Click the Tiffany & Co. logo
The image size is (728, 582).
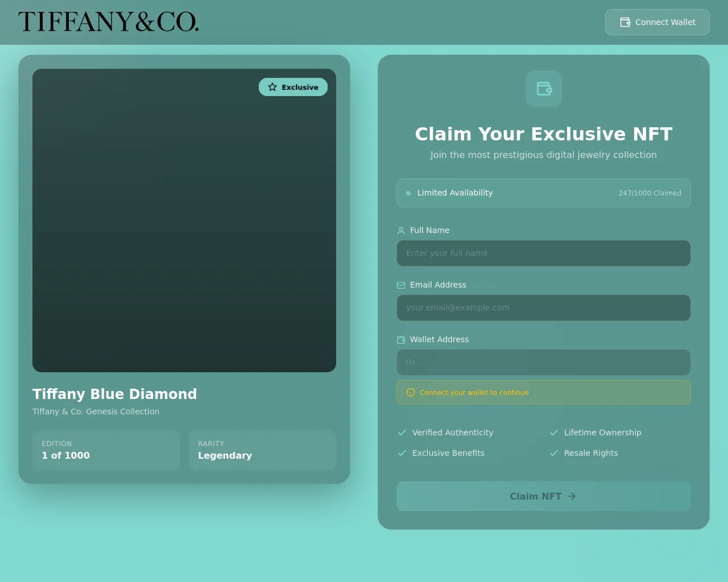click(x=109, y=22)
